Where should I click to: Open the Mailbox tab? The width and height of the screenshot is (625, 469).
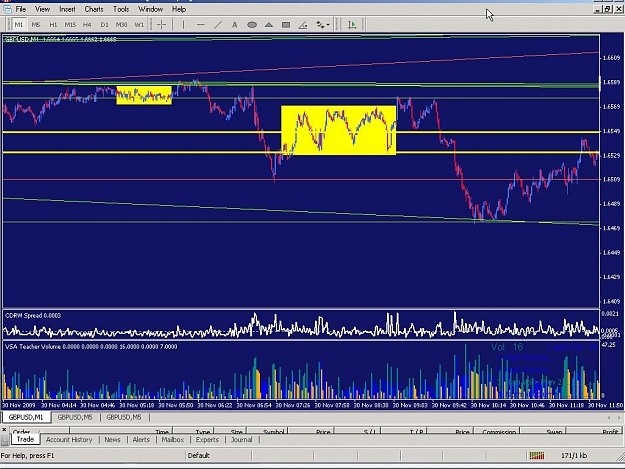click(x=173, y=440)
